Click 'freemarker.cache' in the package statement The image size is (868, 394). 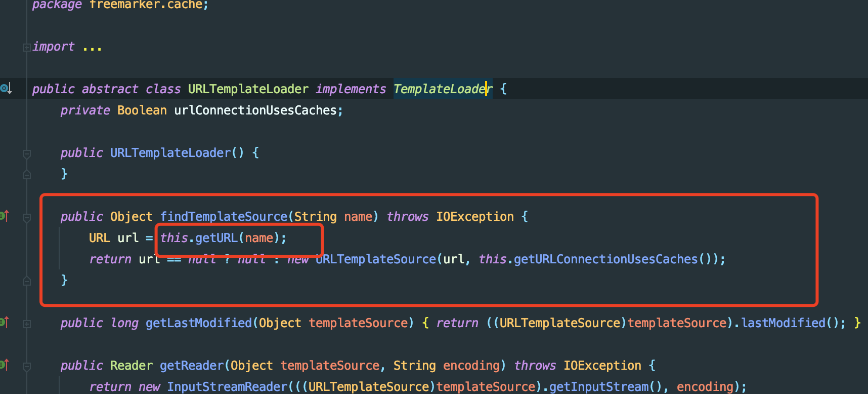point(146,5)
